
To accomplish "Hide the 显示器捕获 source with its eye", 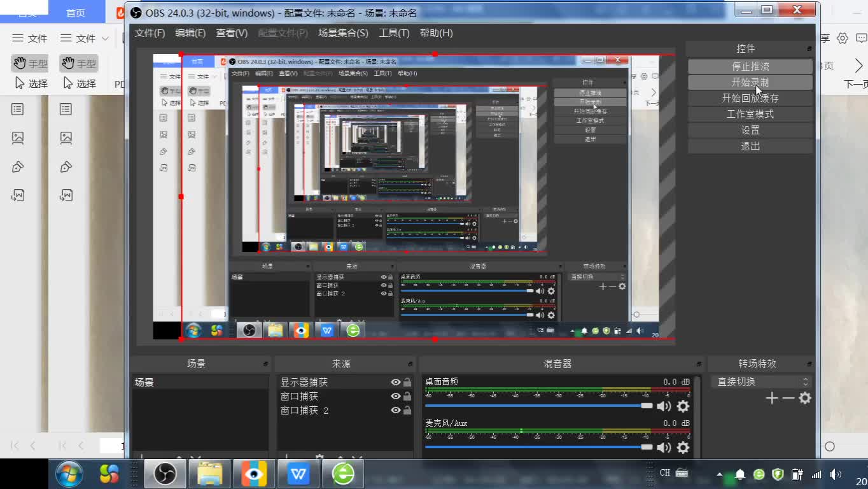I will tap(396, 382).
